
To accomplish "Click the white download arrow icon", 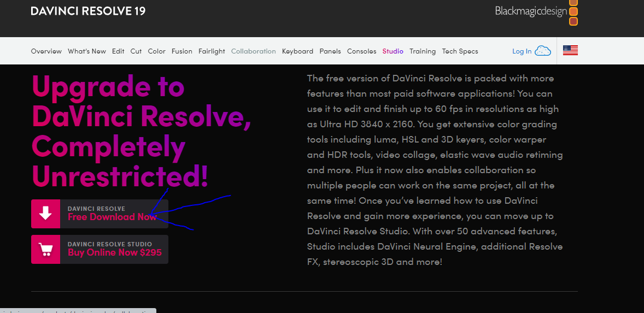I will pyautogui.click(x=45, y=214).
